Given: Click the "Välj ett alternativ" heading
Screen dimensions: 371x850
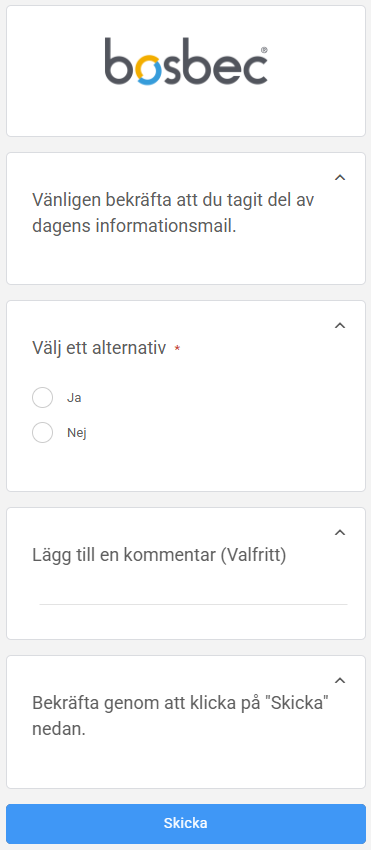Looking at the screenshot, I should [x=99, y=347].
